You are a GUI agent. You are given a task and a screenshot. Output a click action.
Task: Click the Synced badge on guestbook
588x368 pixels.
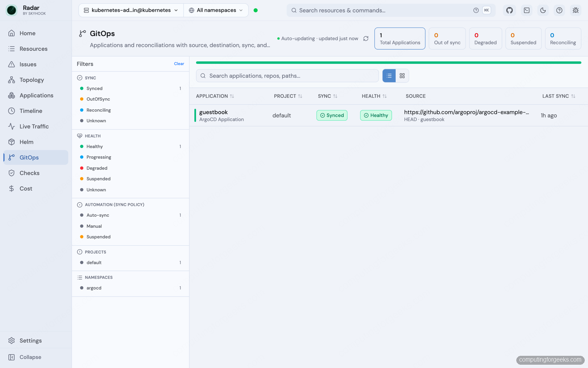pos(332,116)
